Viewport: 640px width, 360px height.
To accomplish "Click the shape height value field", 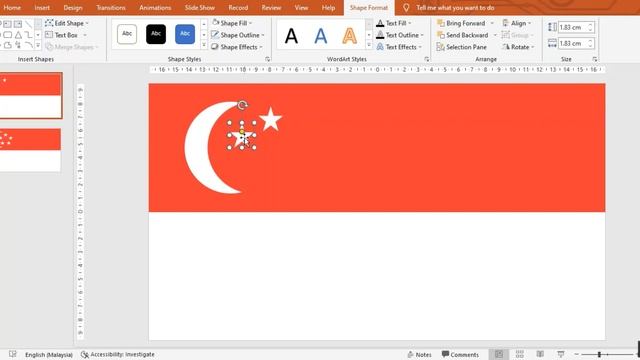I will point(572,27).
